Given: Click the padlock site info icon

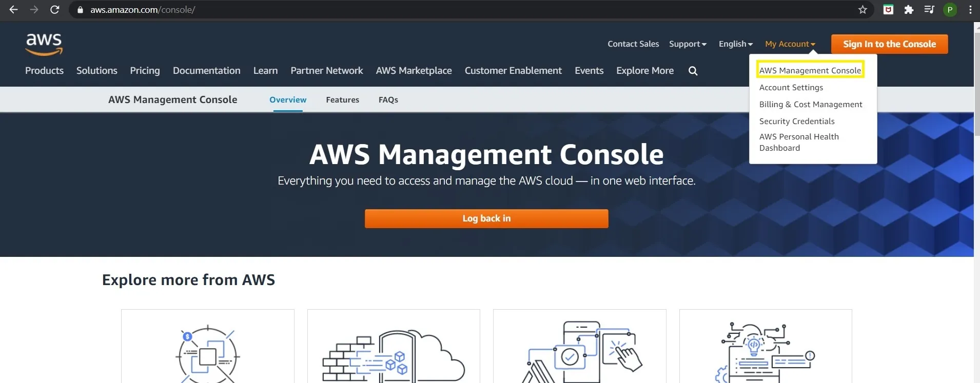Looking at the screenshot, I should click(x=80, y=10).
